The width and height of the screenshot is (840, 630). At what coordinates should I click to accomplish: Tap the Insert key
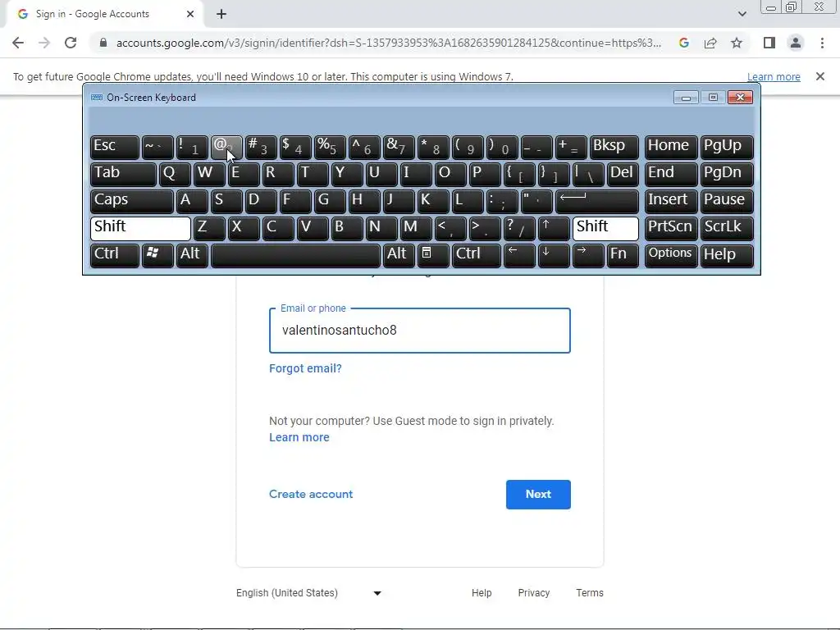[x=671, y=201]
